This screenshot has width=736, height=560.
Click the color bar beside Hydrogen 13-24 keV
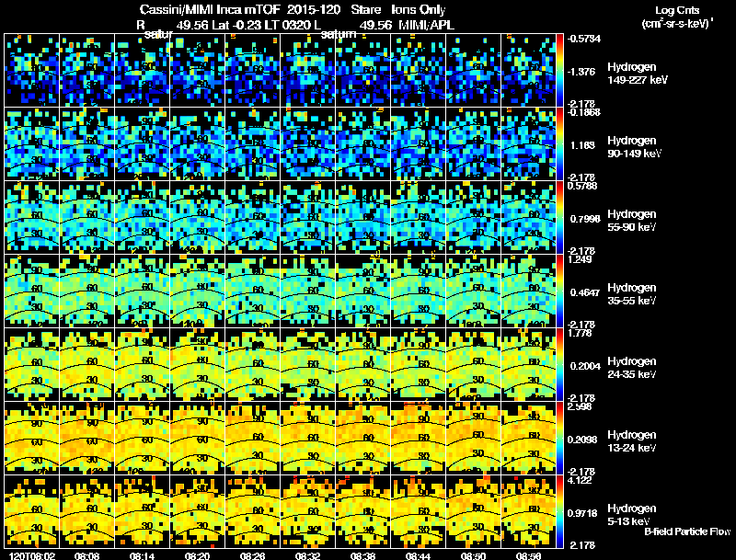pos(559,438)
